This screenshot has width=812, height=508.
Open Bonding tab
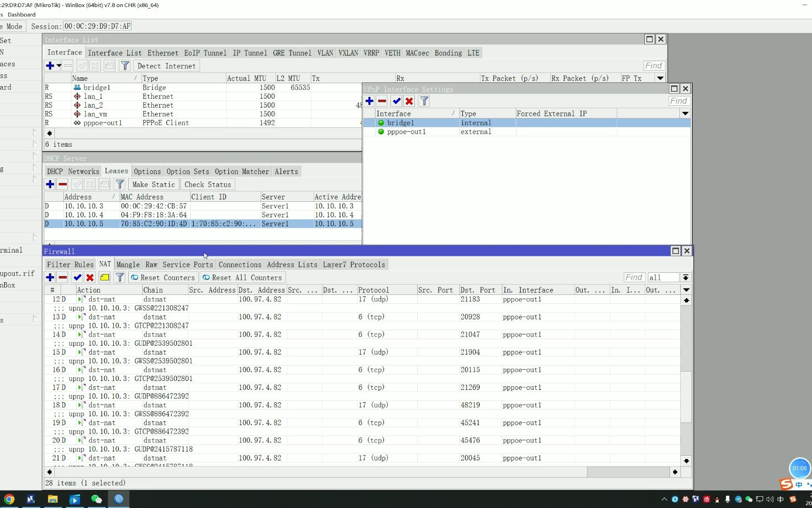coord(448,53)
